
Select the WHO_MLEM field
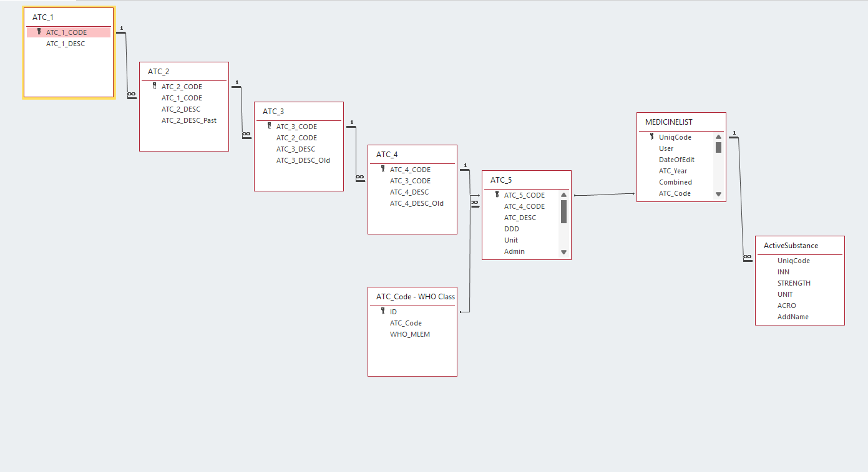(x=410, y=334)
